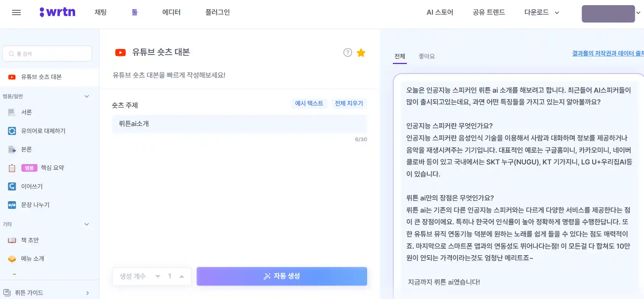Image resolution: width=644 pixels, height=299 pixels.
Task: Collapse the 기타 section
Action: coord(87,224)
